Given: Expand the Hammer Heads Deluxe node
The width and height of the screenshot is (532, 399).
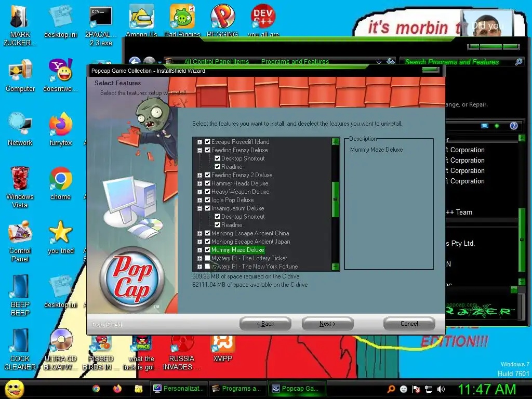Looking at the screenshot, I should (x=200, y=183).
